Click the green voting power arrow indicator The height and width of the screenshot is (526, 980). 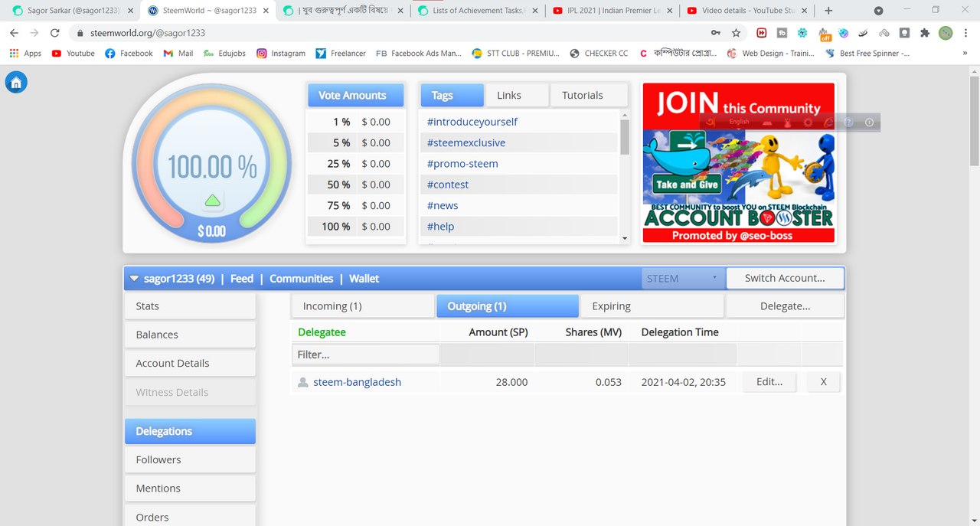coord(213,201)
